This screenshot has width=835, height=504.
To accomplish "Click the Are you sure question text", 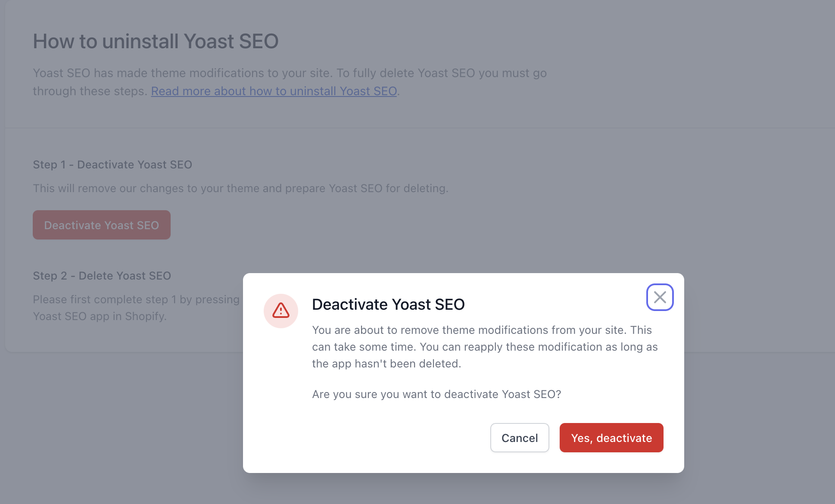I will pos(436,394).
